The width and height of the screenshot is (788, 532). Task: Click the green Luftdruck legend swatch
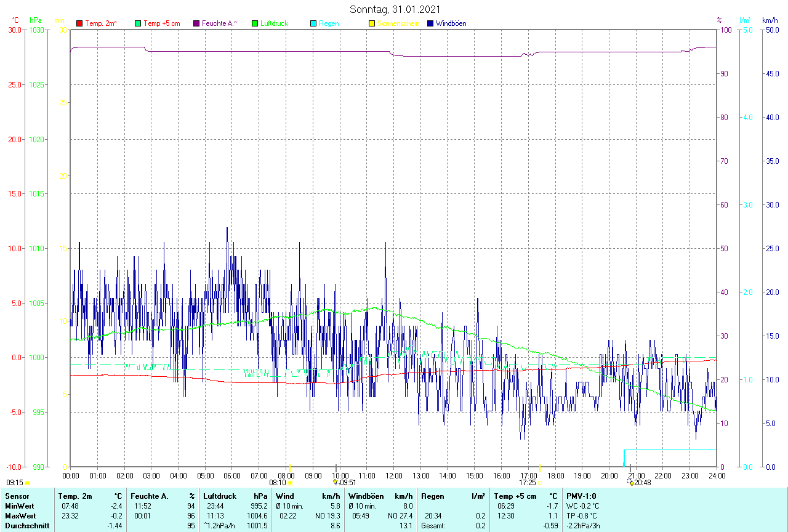[255, 24]
